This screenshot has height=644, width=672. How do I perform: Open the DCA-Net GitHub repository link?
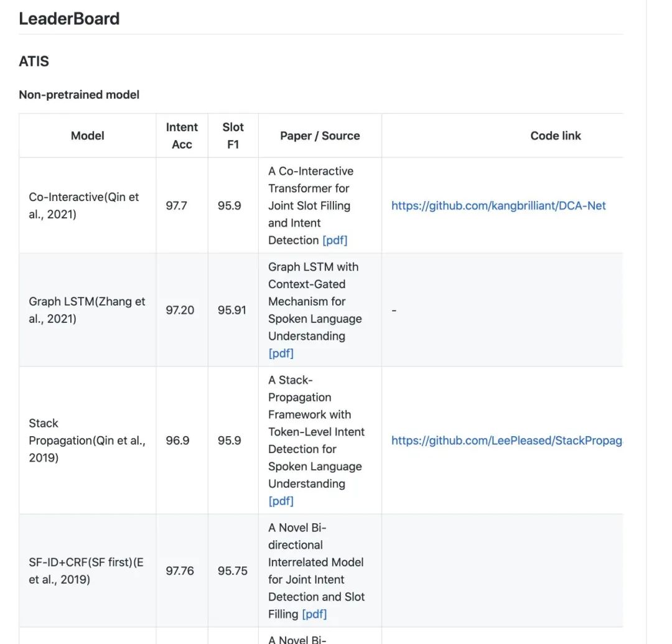click(498, 206)
